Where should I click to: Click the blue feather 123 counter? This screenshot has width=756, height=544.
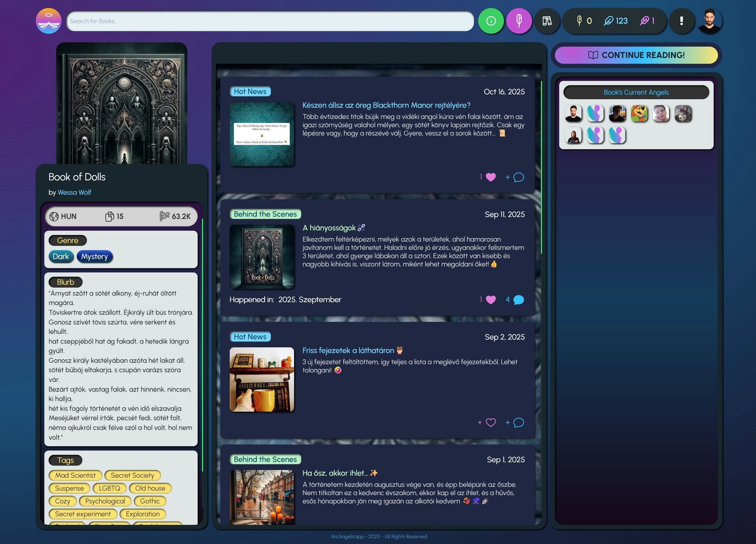(x=616, y=21)
